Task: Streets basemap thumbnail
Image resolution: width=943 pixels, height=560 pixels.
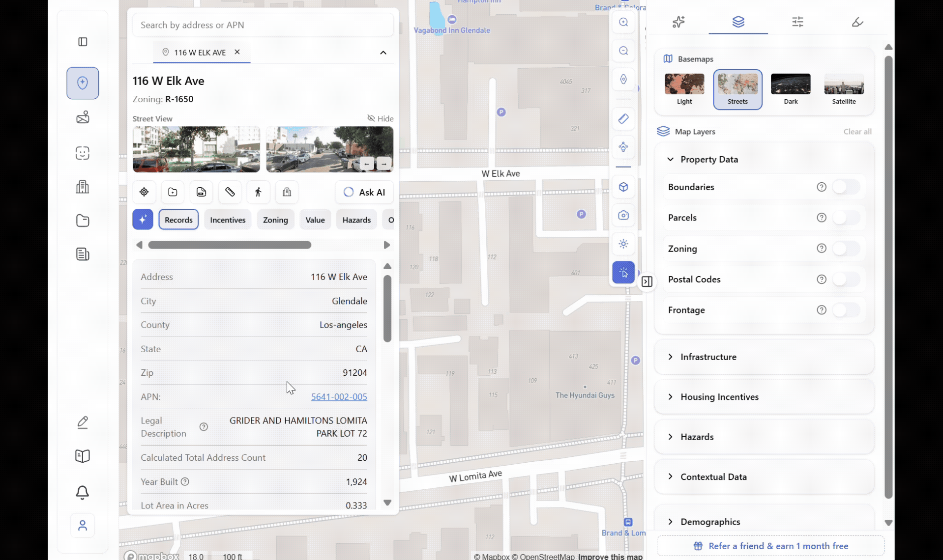Action: click(737, 89)
